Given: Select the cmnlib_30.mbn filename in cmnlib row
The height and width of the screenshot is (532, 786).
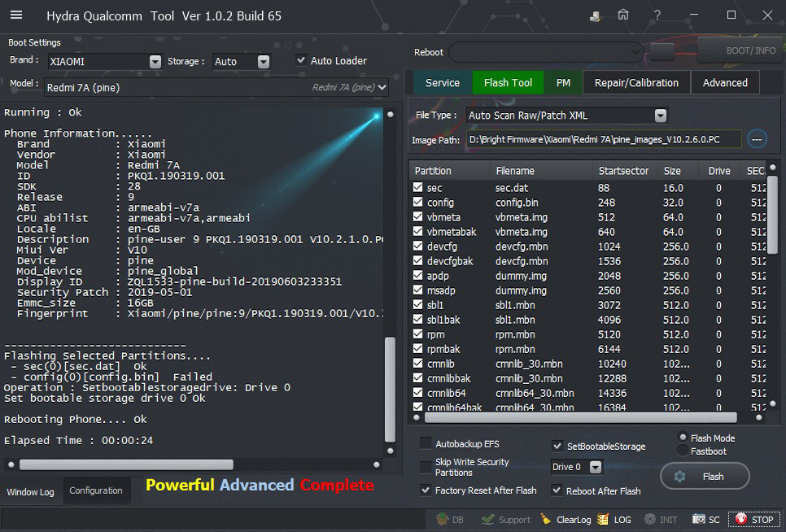Looking at the screenshot, I should pyautogui.click(x=529, y=364).
